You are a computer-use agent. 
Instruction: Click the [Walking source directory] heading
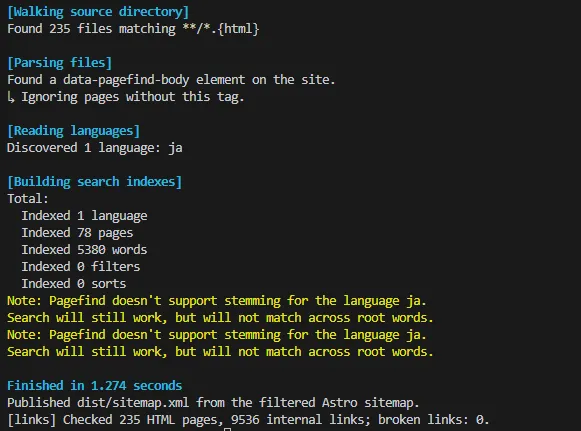point(98,12)
